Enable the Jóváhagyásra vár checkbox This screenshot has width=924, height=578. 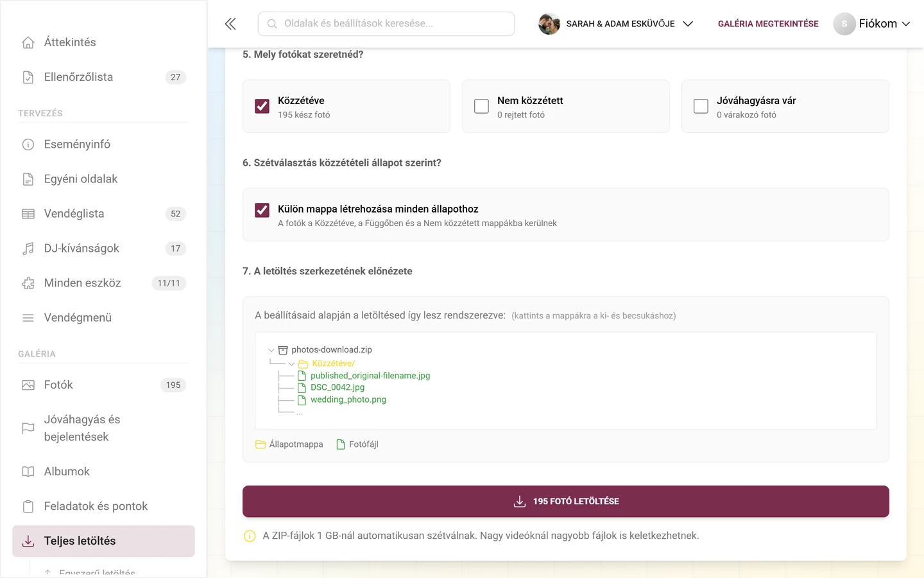click(x=701, y=106)
